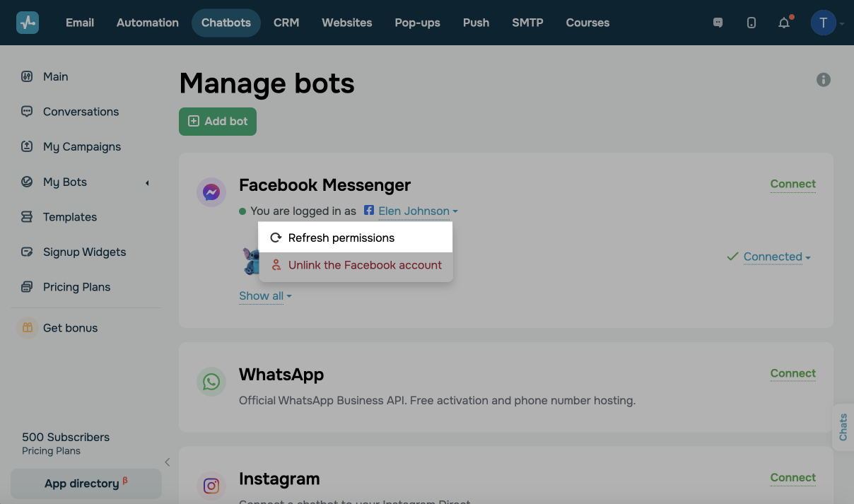Click the info icon beside Manage bots
The width and height of the screenshot is (854, 504).
tap(824, 80)
